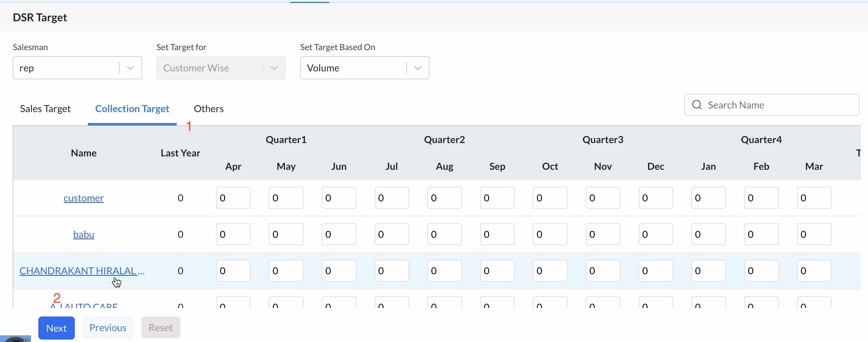Click the Feb field for CHANDRAKANT row
The height and width of the screenshot is (342, 868).
(761, 271)
